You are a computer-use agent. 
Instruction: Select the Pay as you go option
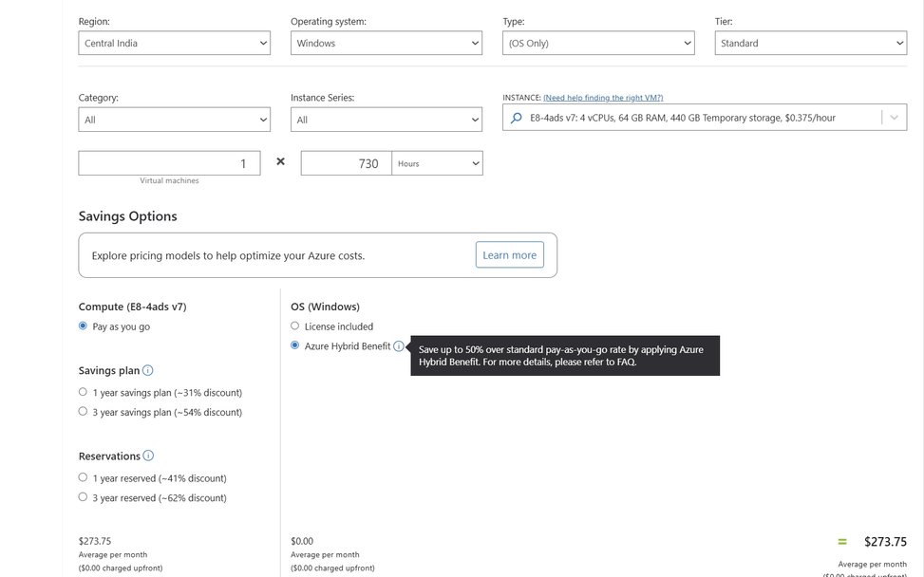click(x=83, y=325)
